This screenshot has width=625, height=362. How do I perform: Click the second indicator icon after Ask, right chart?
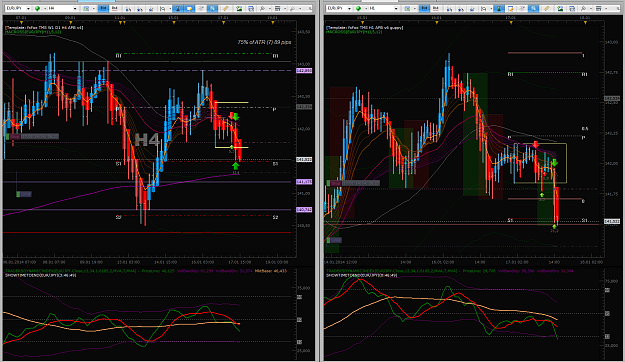460,8
